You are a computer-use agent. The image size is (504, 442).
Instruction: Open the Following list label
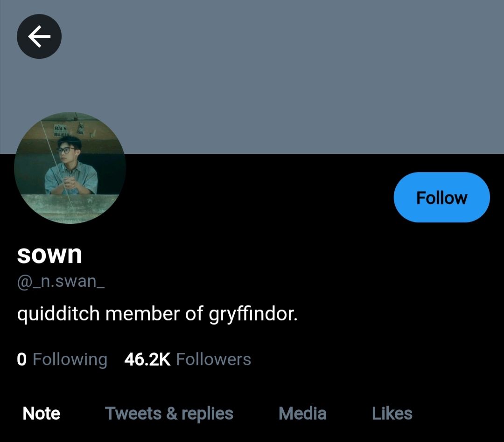(70, 359)
